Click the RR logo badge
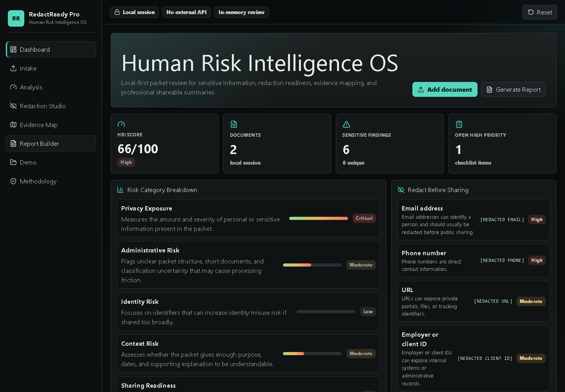Image resolution: width=565 pixels, height=392 pixels. click(x=16, y=18)
